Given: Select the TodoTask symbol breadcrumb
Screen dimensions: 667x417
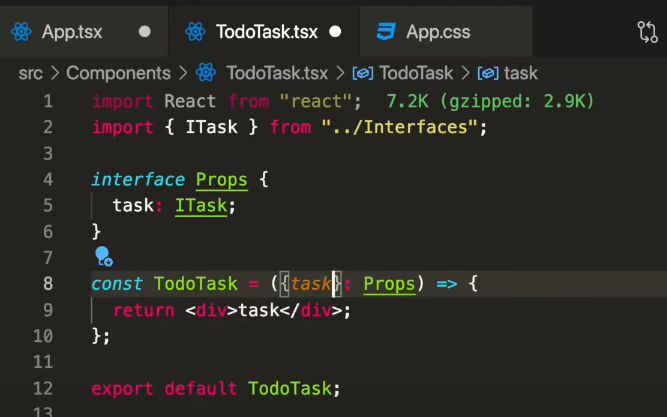Looking at the screenshot, I should 416,73.
